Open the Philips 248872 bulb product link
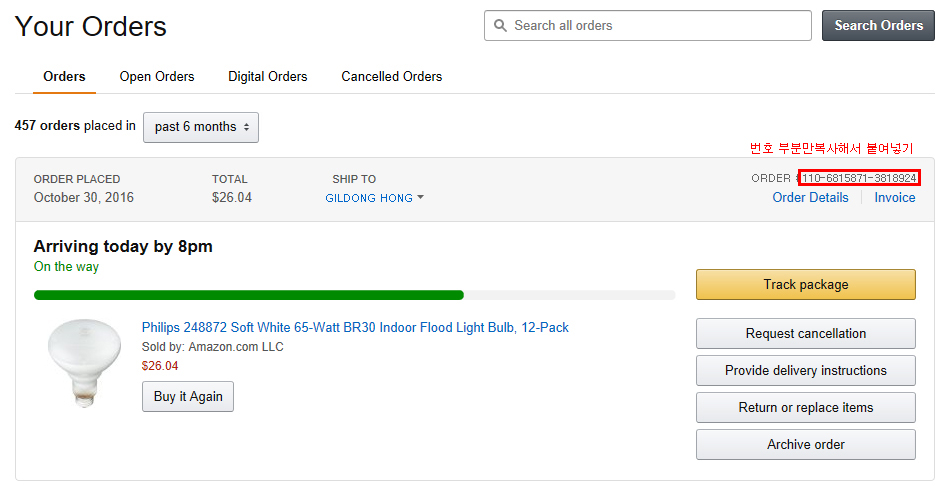 tap(355, 327)
